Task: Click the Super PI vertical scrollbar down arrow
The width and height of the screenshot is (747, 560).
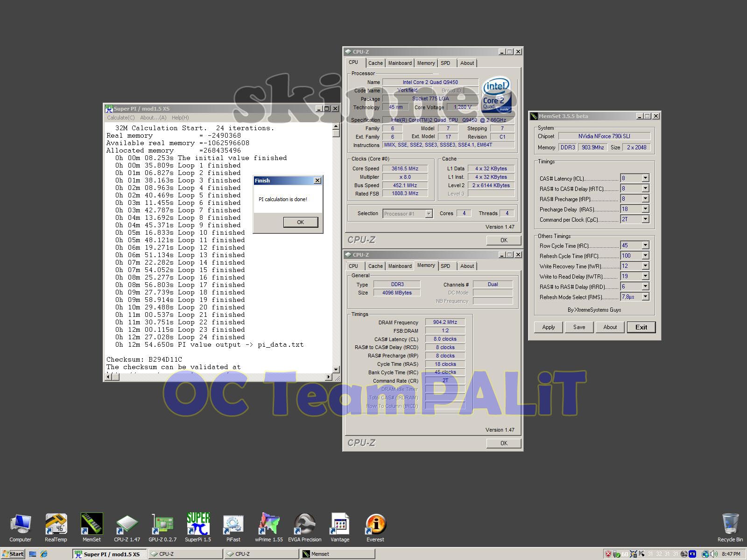Action: [x=336, y=369]
